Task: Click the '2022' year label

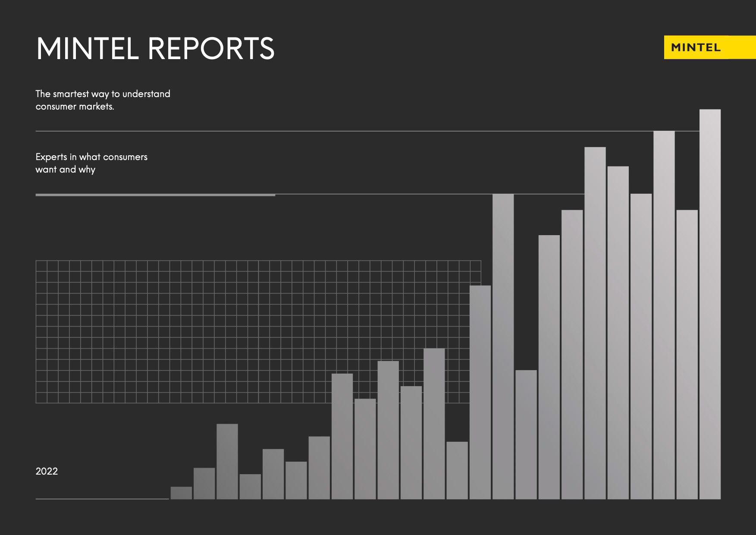Action: click(47, 471)
